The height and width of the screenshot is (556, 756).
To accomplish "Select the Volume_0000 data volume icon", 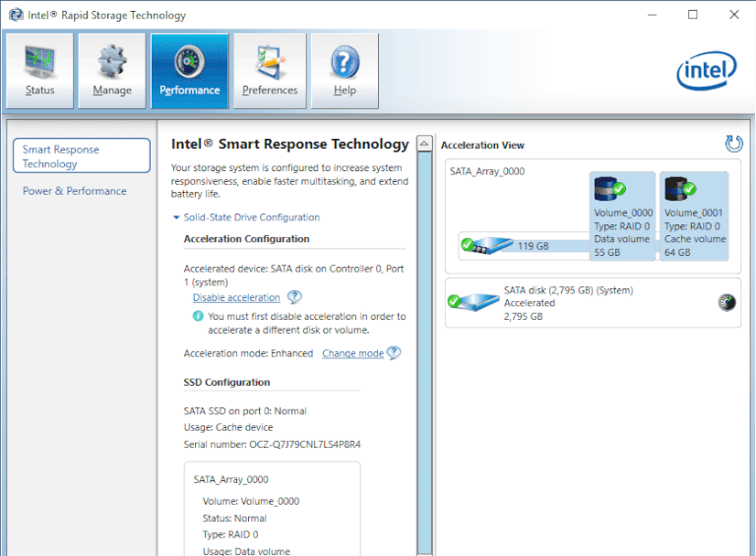I will (610, 189).
